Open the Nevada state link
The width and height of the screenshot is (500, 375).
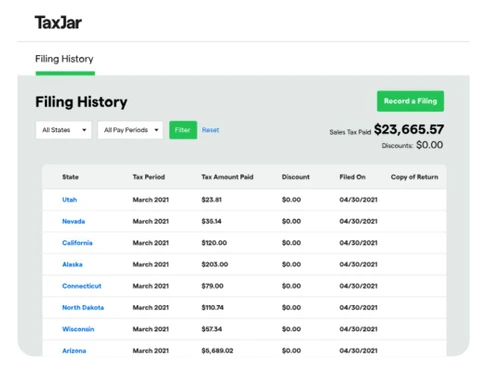click(x=73, y=221)
